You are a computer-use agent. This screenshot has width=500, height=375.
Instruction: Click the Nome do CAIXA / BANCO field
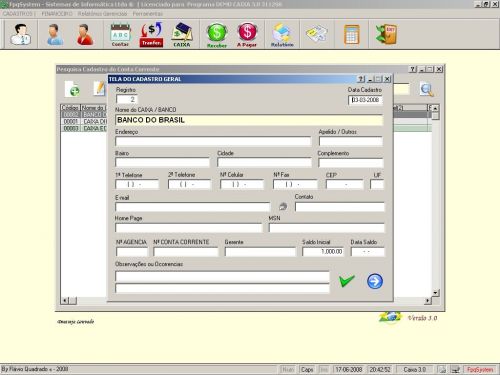tap(249, 120)
